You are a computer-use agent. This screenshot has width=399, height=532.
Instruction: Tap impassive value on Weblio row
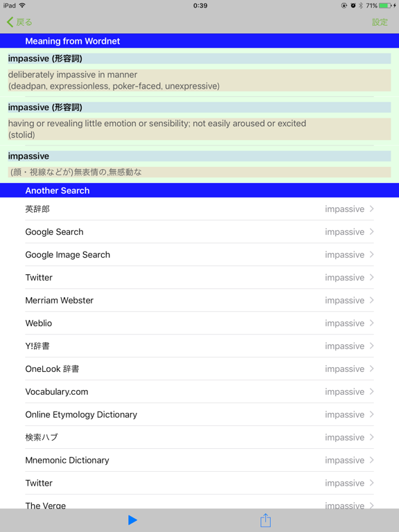[x=344, y=323]
